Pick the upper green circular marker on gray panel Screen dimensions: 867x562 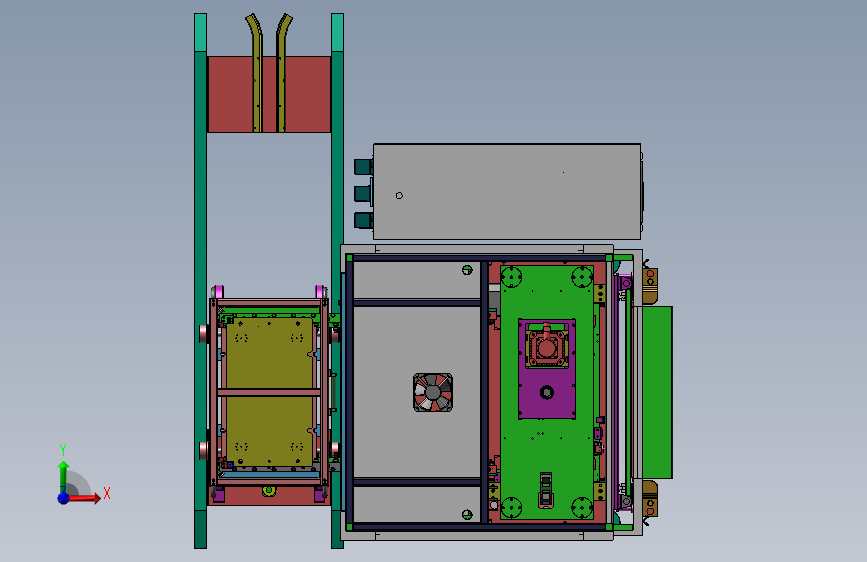(x=467, y=270)
